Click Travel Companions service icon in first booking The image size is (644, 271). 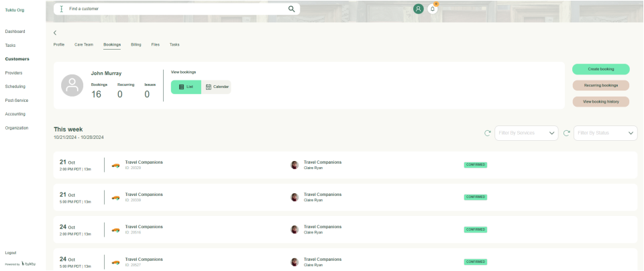click(116, 165)
